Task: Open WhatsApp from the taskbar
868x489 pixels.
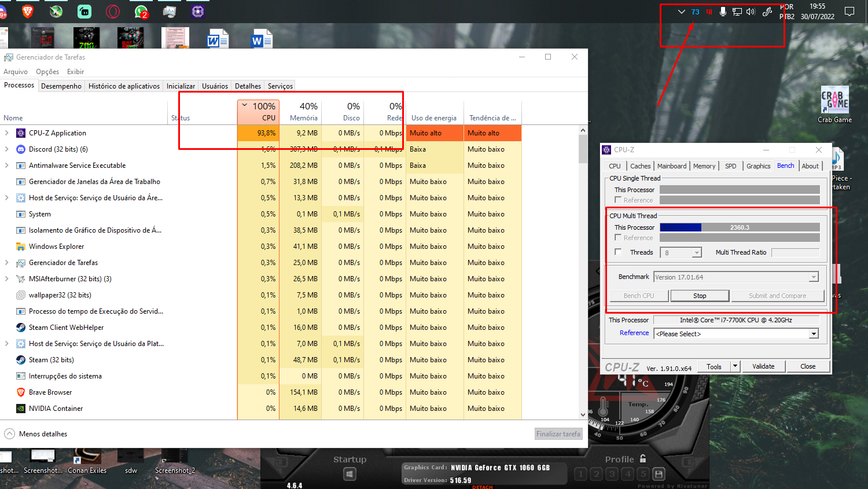Action: [141, 11]
